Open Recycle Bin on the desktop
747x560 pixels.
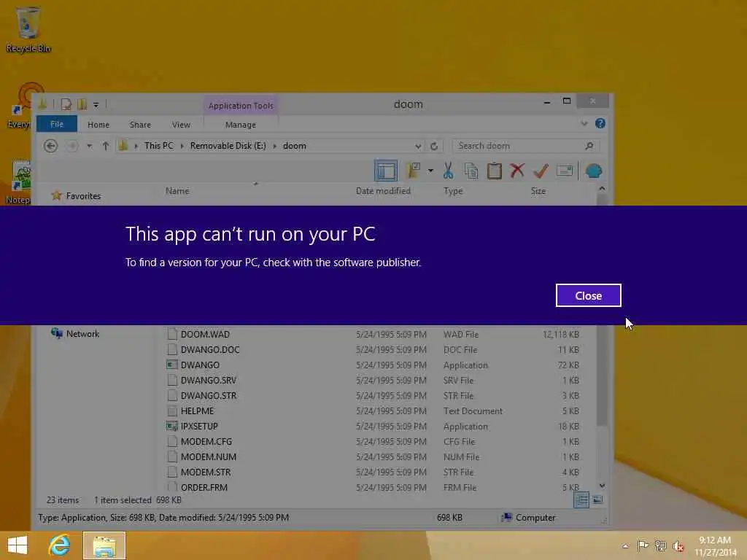(28, 29)
